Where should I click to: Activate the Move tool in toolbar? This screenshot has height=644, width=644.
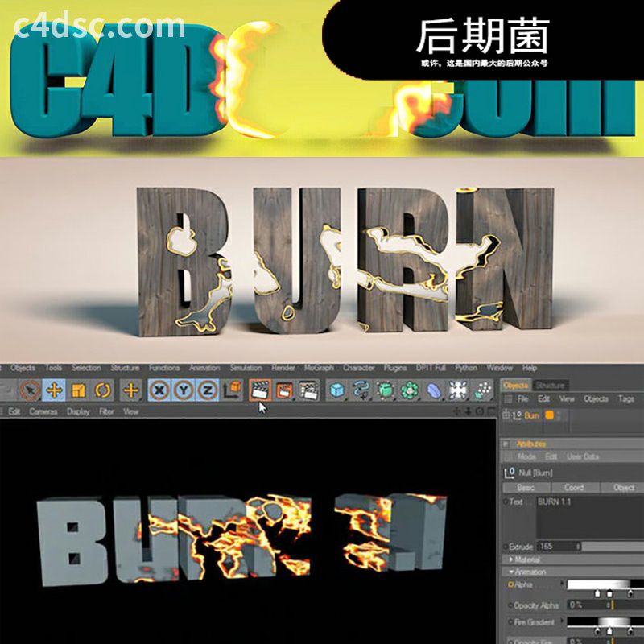(x=54, y=390)
